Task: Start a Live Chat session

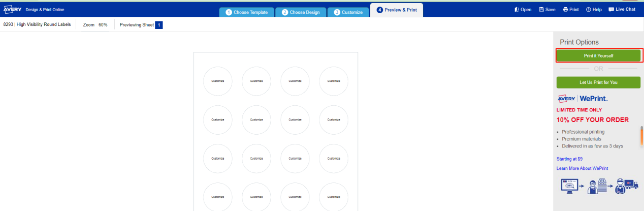Action: tap(622, 10)
